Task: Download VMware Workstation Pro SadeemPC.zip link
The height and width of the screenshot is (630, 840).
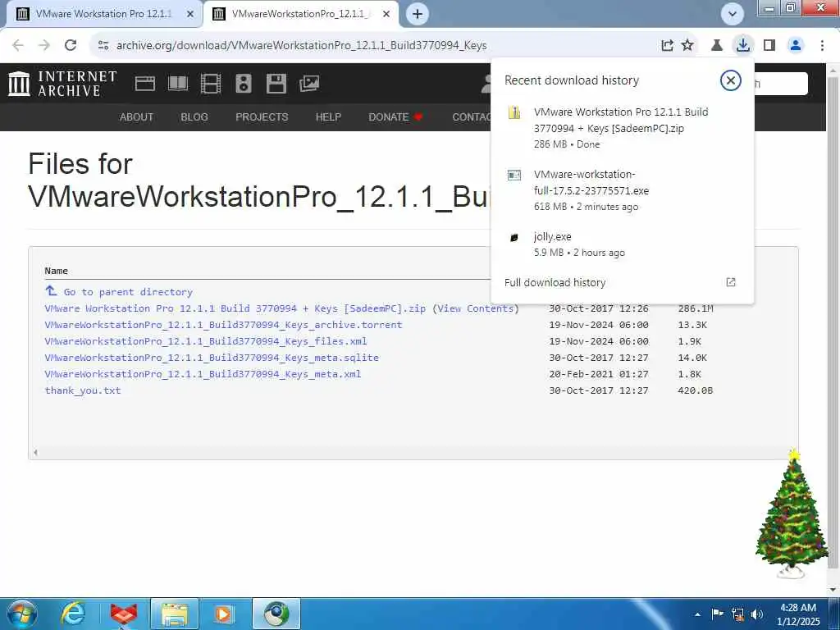Action: (x=235, y=308)
